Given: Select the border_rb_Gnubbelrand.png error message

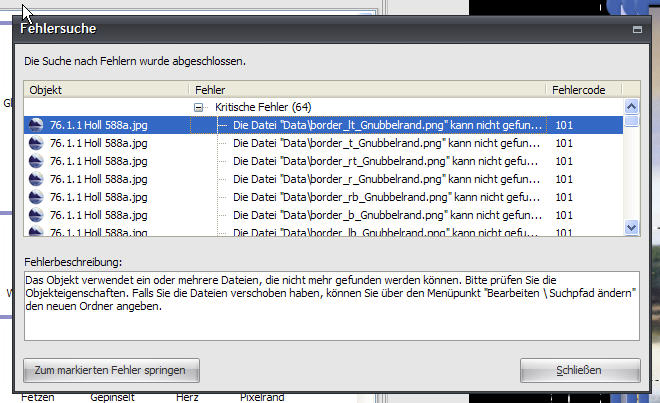Looking at the screenshot, I should 387,197.
